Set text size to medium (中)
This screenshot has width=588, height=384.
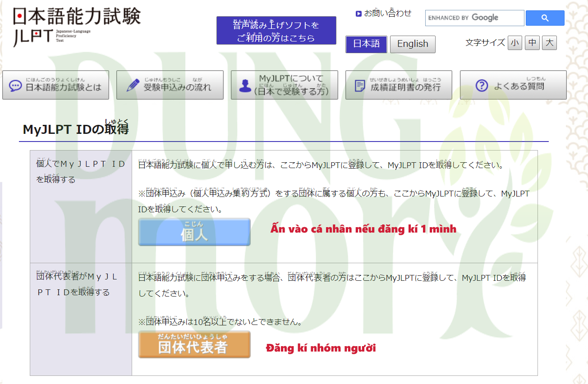[x=532, y=43]
